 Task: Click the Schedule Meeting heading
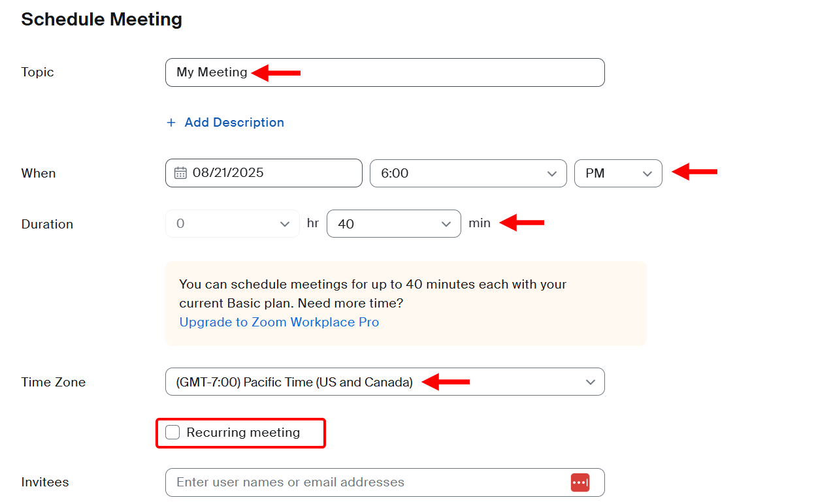[x=101, y=20]
